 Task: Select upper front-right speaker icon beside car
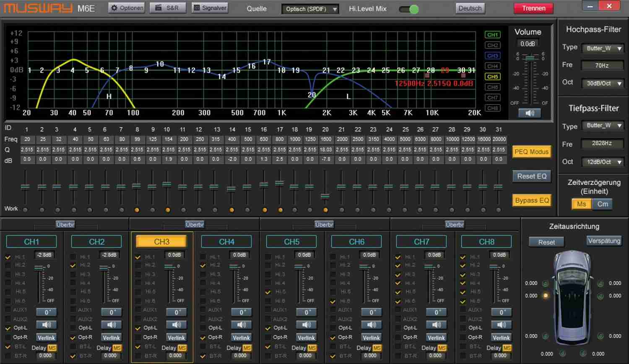[x=600, y=284]
